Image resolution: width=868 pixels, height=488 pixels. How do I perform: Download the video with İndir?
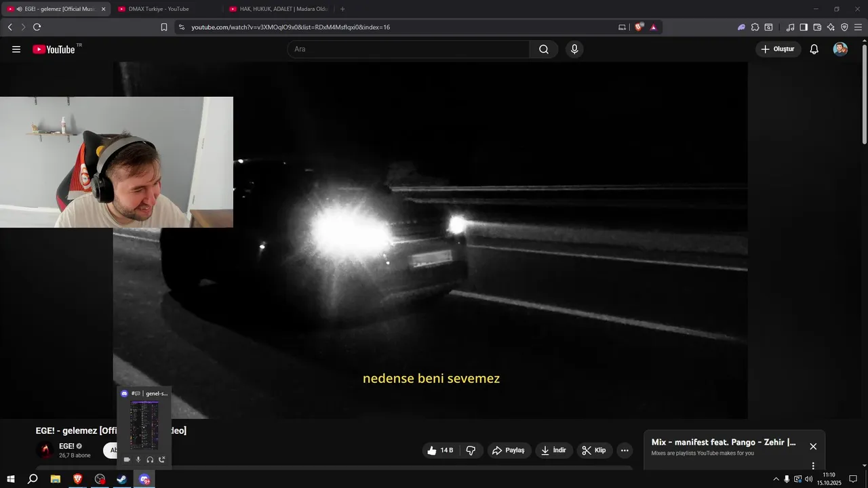[554, 450]
